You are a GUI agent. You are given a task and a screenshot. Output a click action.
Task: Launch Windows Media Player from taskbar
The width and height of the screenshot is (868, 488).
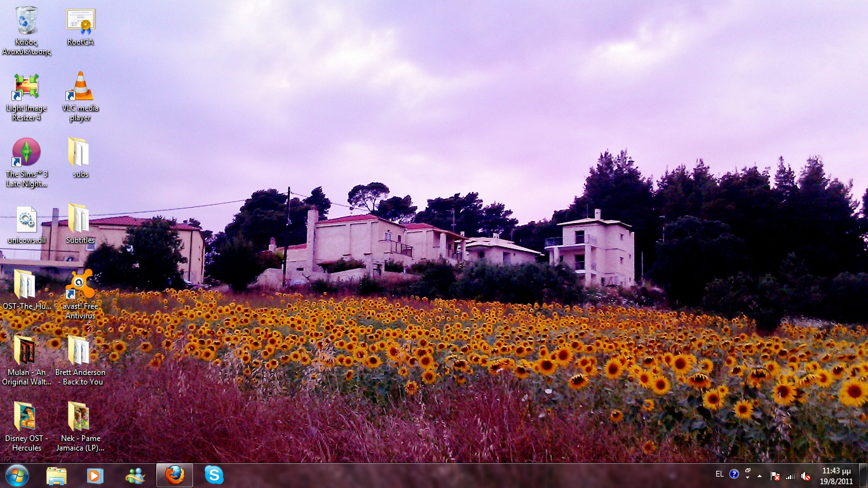click(95, 475)
